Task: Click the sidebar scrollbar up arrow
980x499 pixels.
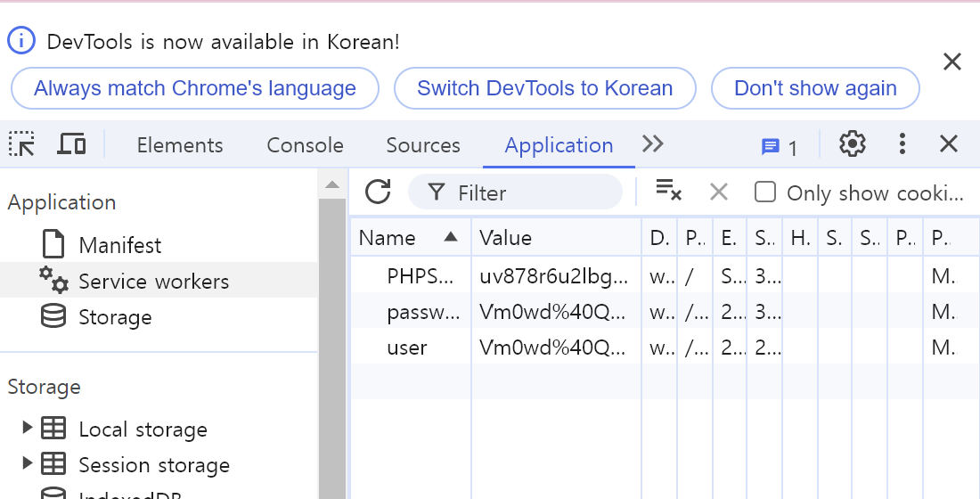Action: coord(332,184)
